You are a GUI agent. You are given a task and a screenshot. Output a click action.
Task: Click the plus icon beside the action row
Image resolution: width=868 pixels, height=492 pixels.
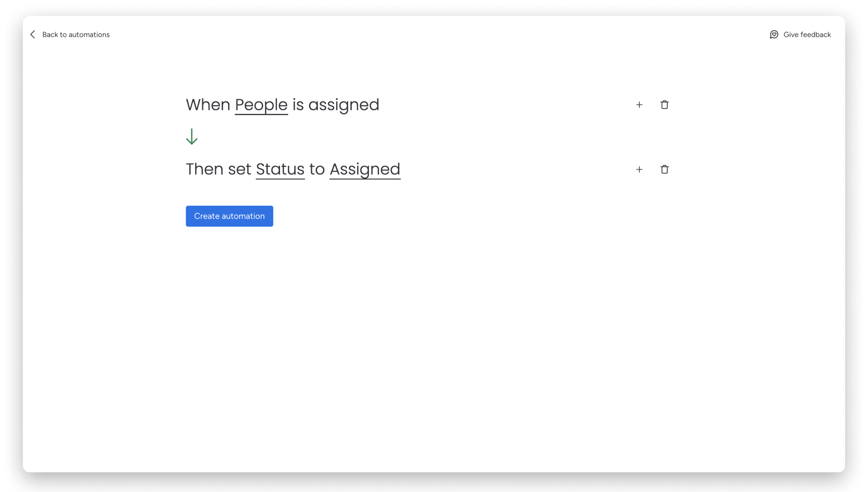(639, 169)
